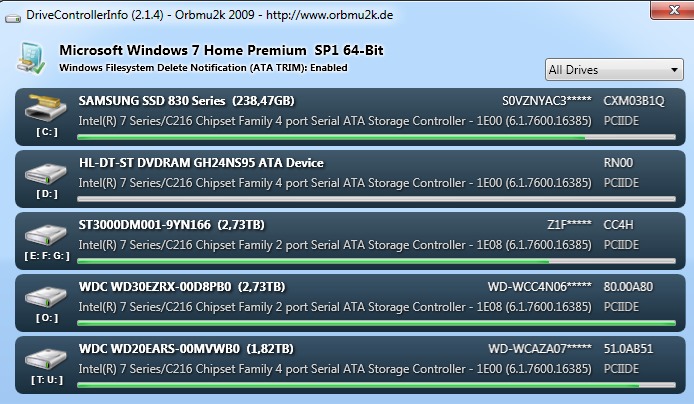Screen dimensions: 694x404
Task: Click the ATA TRIM Enabled status text
Action: coord(203,67)
